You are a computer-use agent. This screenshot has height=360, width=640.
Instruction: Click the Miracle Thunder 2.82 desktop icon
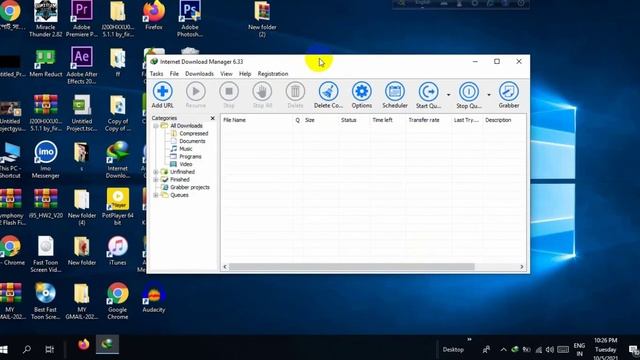click(46, 18)
